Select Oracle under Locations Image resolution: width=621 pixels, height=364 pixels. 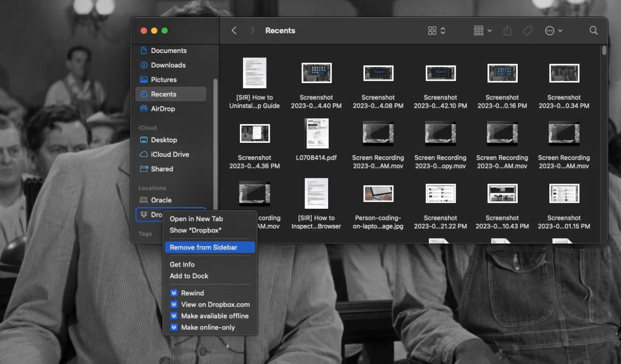click(x=171, y=200)
